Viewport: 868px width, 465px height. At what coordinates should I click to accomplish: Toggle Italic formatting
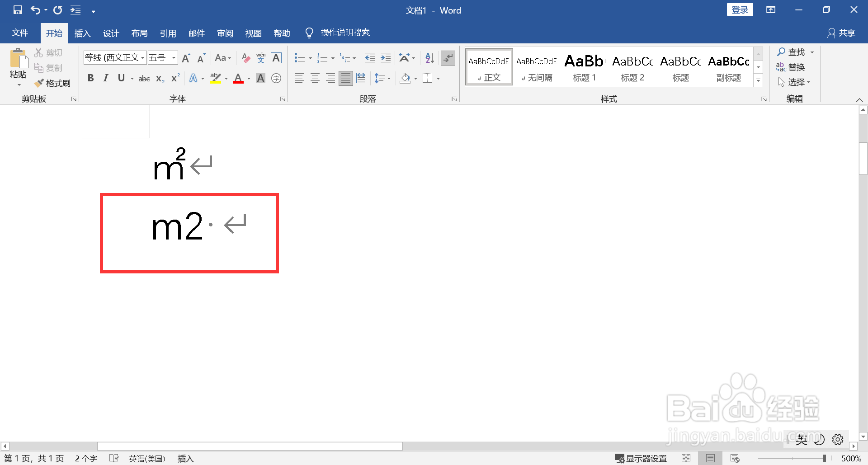pyautogui.click(x=105, y=78)
